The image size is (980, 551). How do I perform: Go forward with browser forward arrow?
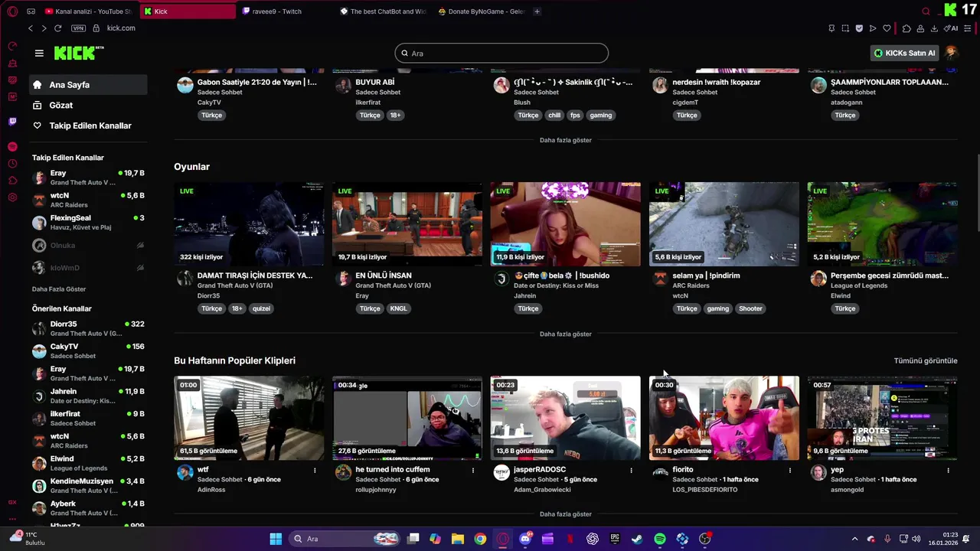[x=44, y=28]
